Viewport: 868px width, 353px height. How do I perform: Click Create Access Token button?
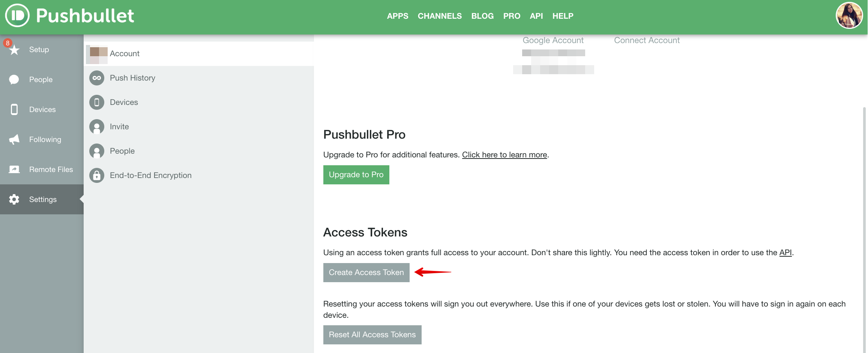pyautogui.click(x=366, y=272)
